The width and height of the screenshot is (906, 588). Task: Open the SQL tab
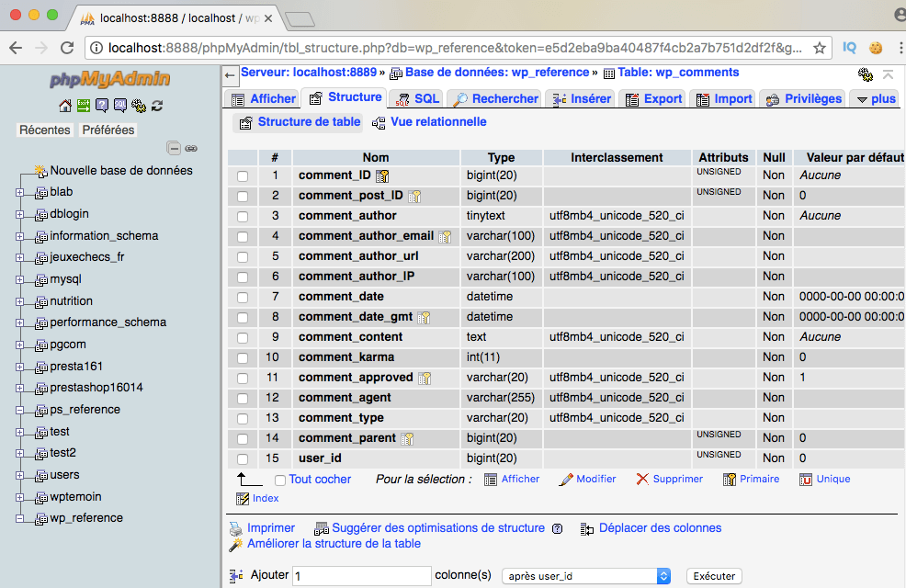click(x=416, y=99)
